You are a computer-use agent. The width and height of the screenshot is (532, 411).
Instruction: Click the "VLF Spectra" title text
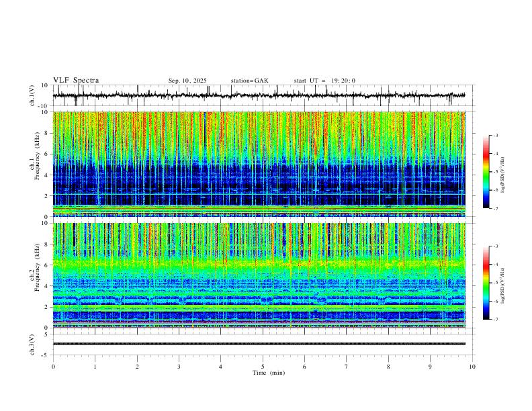point(76,81)
